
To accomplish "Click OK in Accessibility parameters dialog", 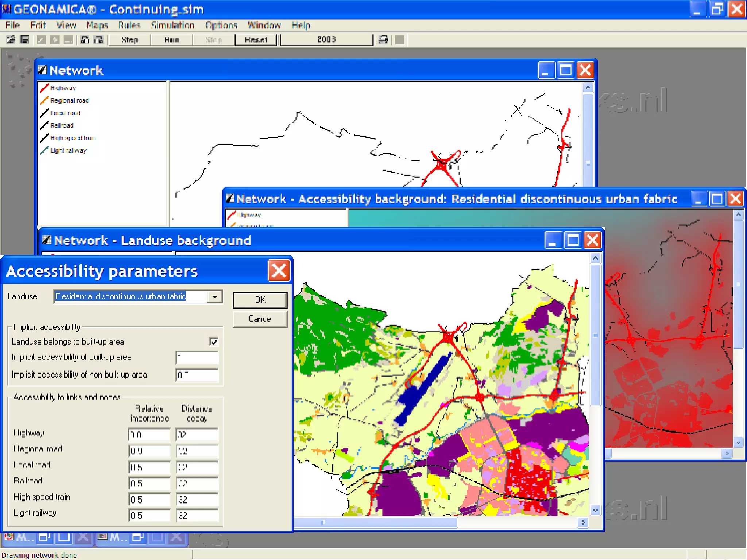I will (260, 300).
